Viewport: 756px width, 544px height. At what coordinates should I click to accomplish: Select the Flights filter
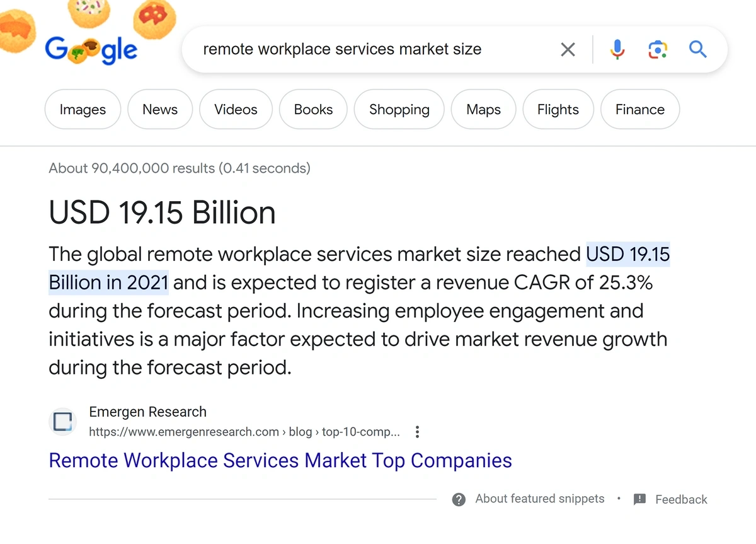[558, 110]
